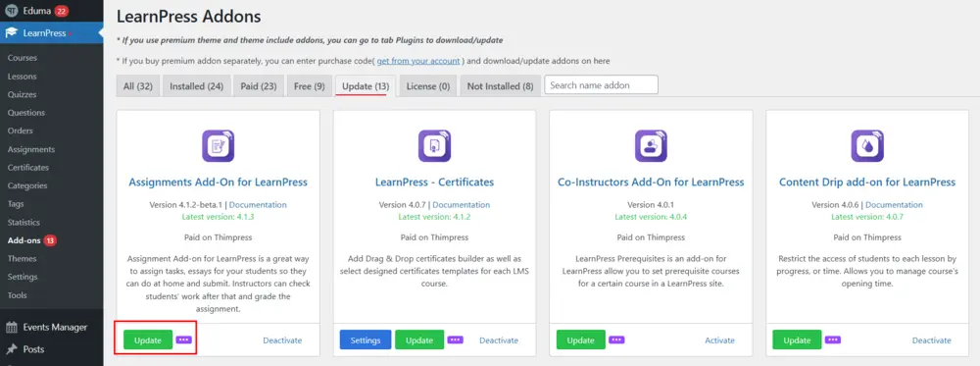Click the LearnPress graduation cap icon
The width and height of the screenshot is (980, 366).
pos(11,33)
